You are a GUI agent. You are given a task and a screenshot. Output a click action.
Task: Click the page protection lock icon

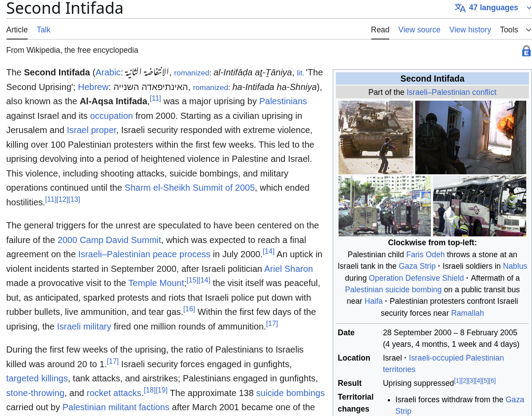[526, 51]
